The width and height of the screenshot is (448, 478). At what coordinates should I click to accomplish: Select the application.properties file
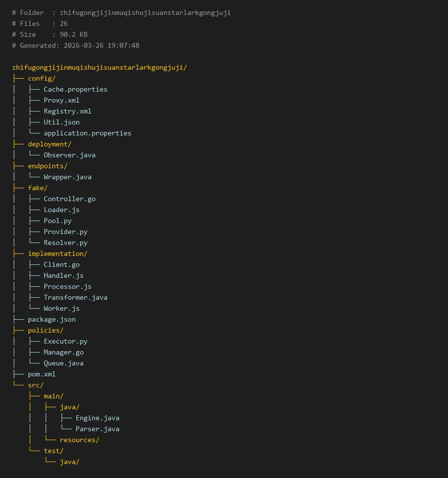click(87, 133)
